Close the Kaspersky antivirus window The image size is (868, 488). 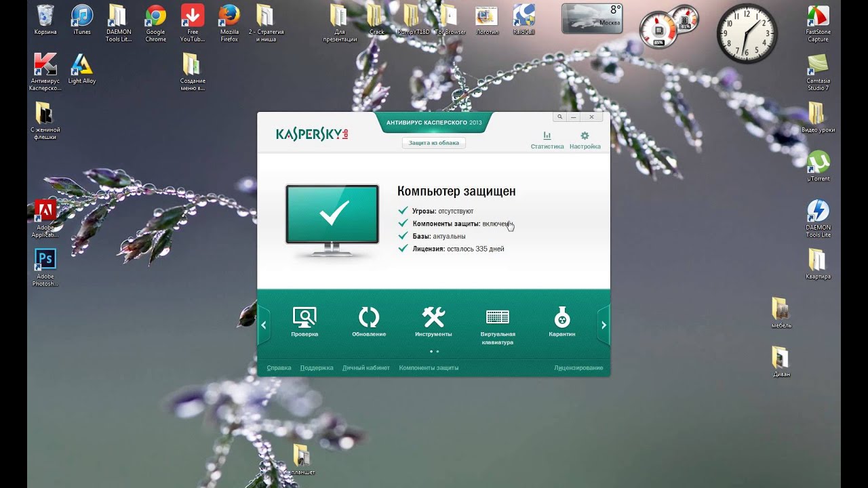click(591, 117)
